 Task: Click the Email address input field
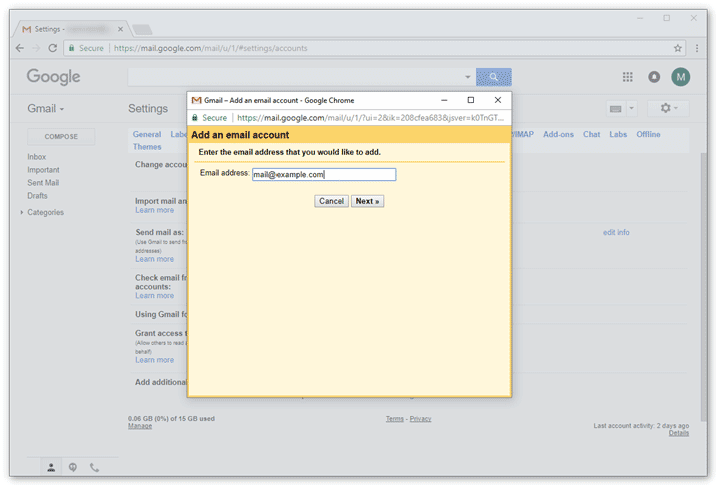click(x=324, y=174)
